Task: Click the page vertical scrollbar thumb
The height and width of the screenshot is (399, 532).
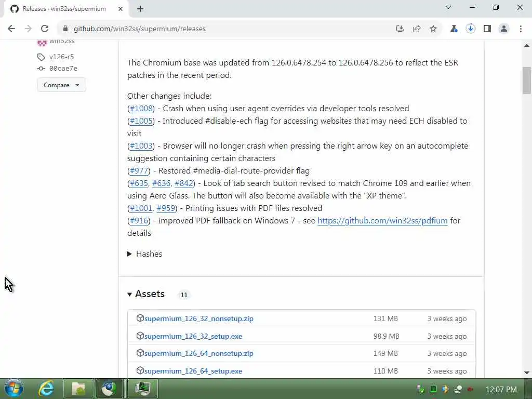Action: coord(527,81)
